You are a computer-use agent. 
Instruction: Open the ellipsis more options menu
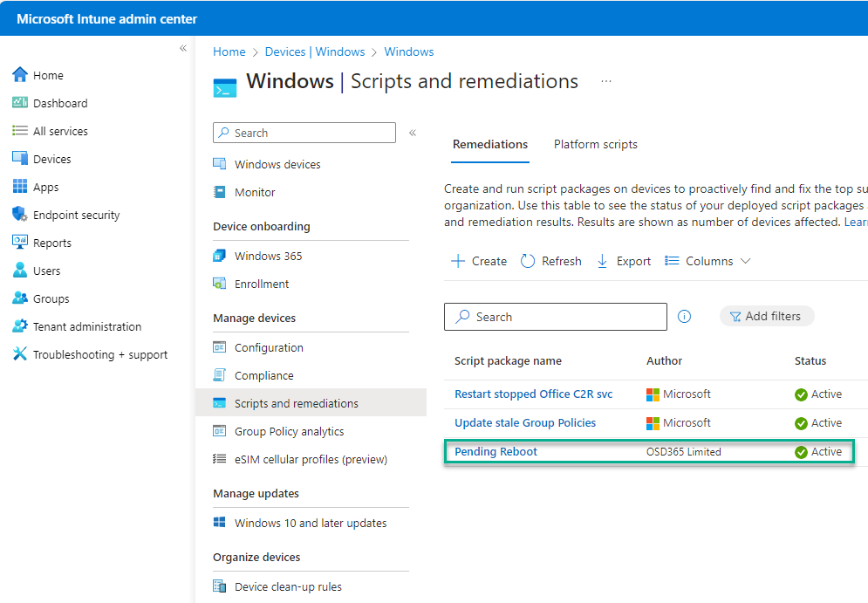[606, 81]
